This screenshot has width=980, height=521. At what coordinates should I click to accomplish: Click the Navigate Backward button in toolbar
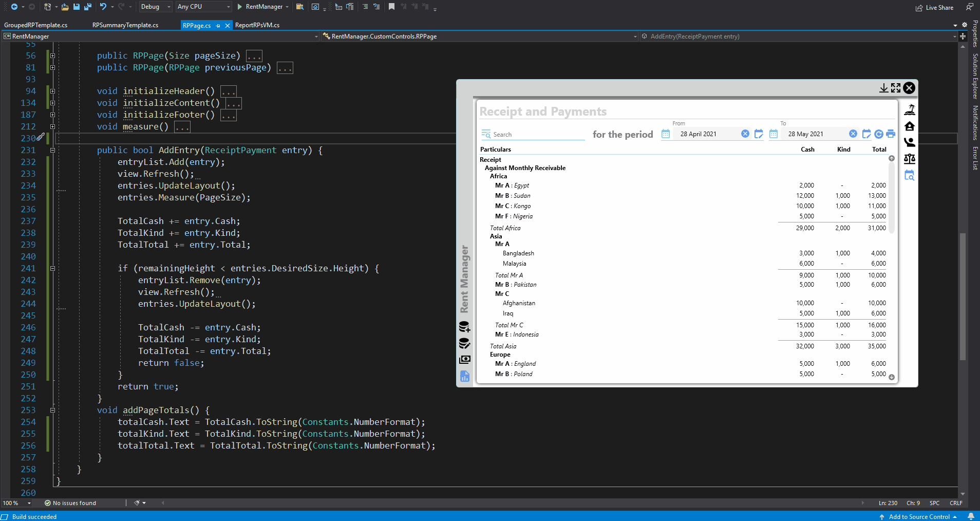(14, 7)
